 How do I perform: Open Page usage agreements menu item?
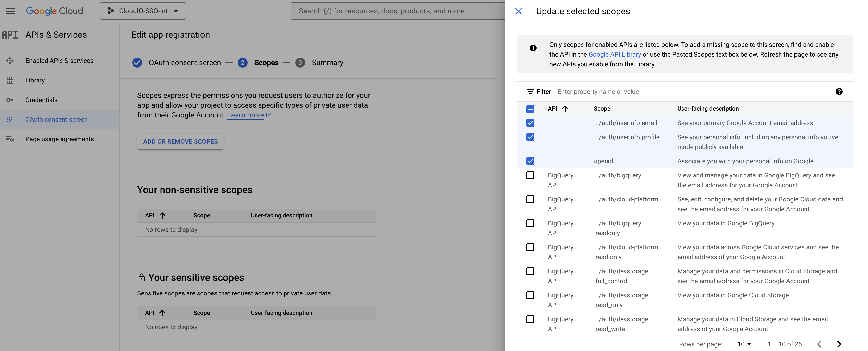click(x=59, y=139)
